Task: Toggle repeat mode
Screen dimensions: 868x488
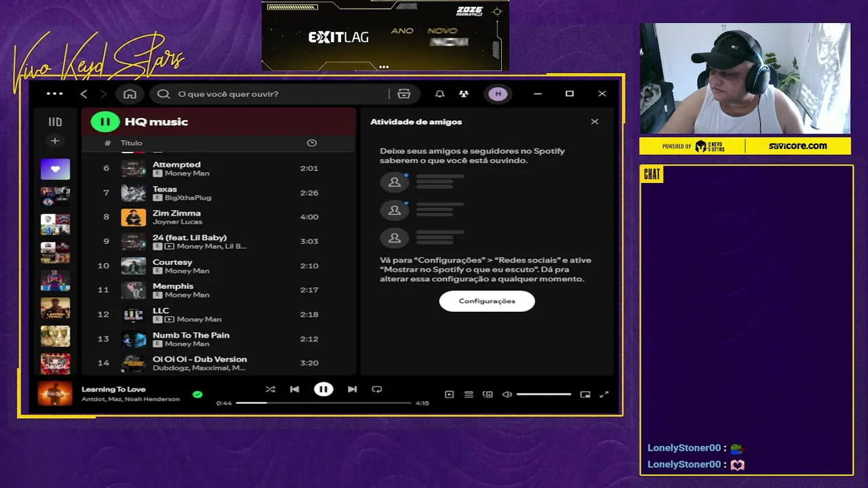Action: (377, 389)
